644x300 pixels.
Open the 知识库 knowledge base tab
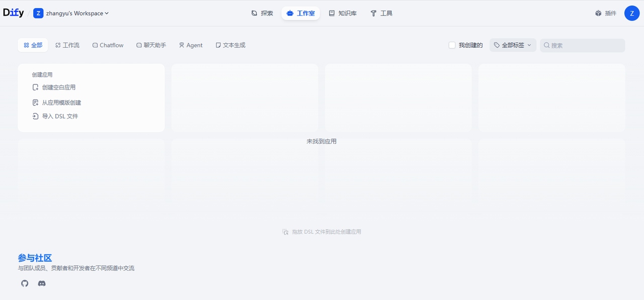[x=343, y=14]
